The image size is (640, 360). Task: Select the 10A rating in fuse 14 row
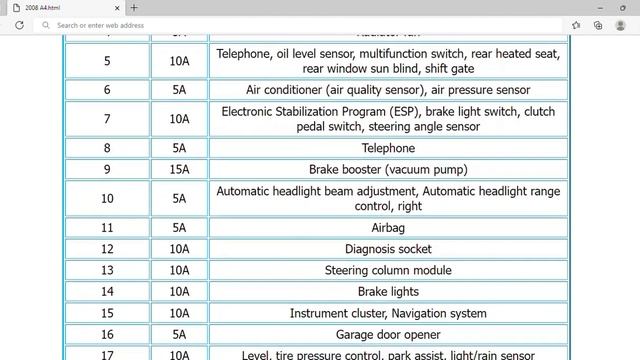[180, 292]
